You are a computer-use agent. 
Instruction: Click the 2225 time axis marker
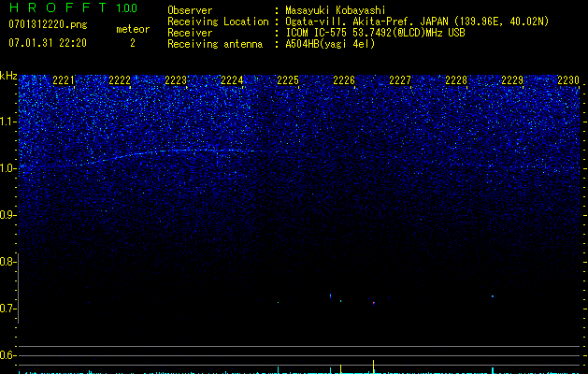288,80
